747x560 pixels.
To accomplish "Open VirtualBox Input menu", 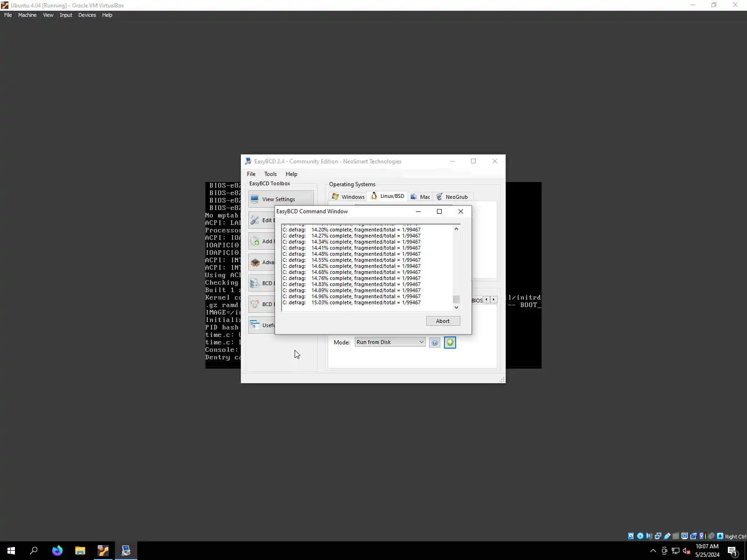I will coord(66,15).
